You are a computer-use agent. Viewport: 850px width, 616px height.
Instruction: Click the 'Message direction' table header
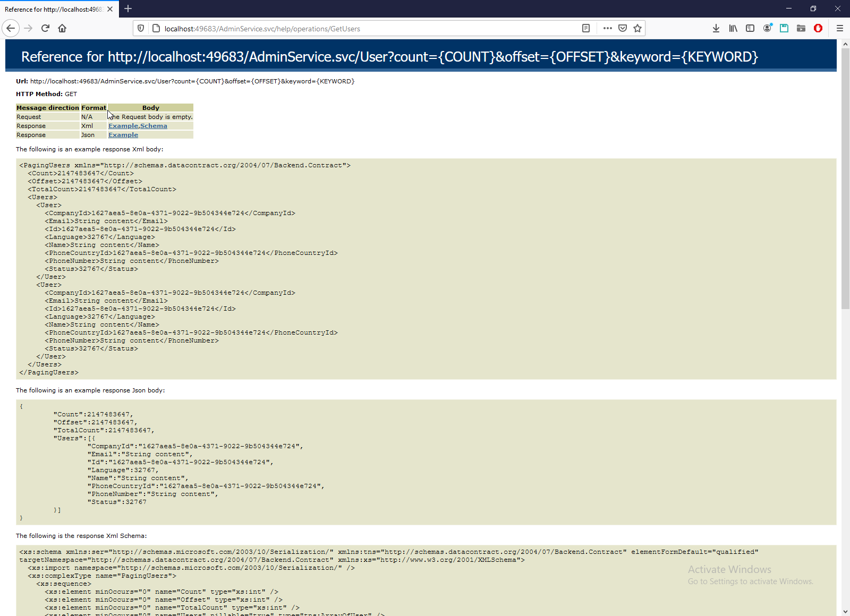pos(48,108)
